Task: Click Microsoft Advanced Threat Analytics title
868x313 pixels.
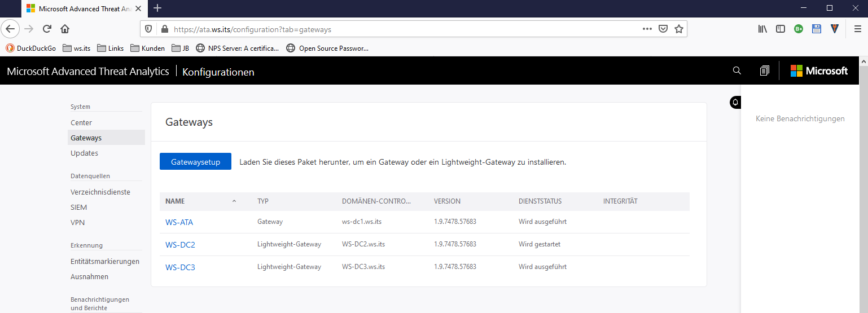Action: [x=88, y=71]
